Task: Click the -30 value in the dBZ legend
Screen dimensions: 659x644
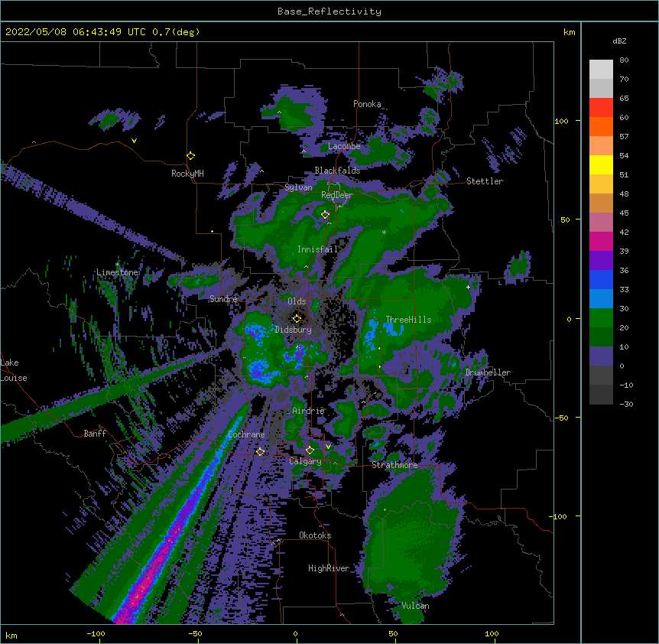Action: [x=626, y=404]
